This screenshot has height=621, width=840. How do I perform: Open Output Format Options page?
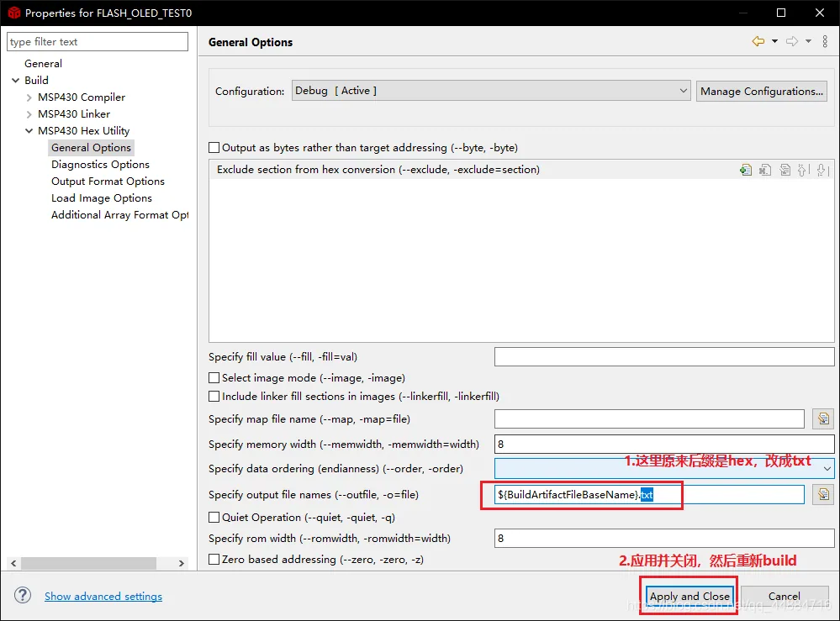(x=108, y=182)
